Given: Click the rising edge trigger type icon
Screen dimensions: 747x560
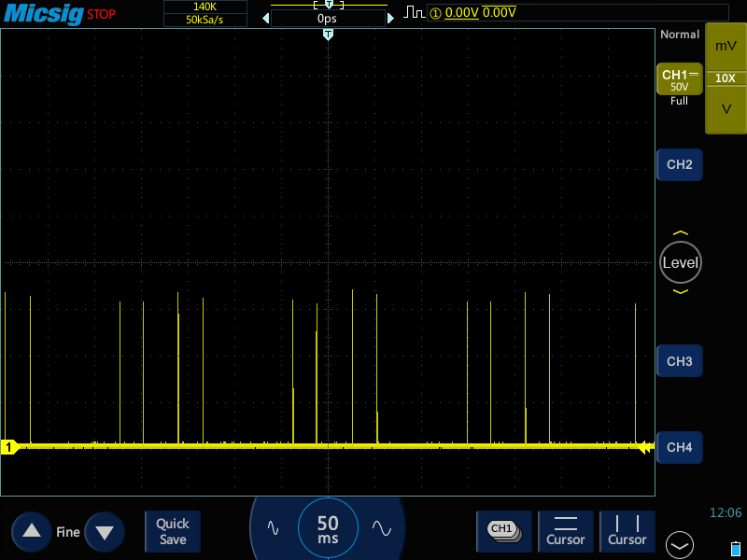Looking at the screenshot, I should [x=414, y=12].
